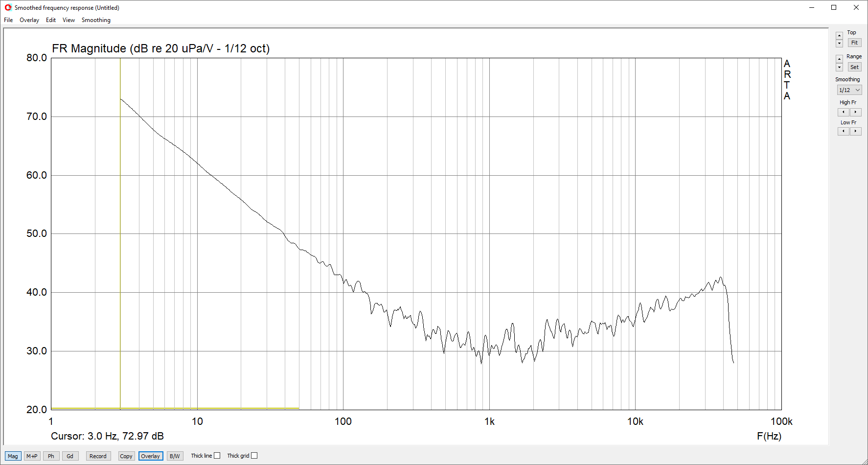Screen dimensions: 868x465
Task: Open the Smoothing menu
Action: 96,20
